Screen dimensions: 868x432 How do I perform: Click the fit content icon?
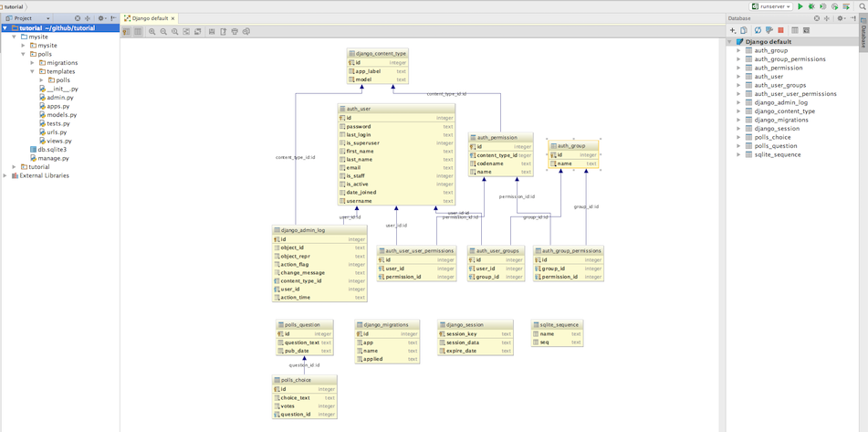coord(186,32)
